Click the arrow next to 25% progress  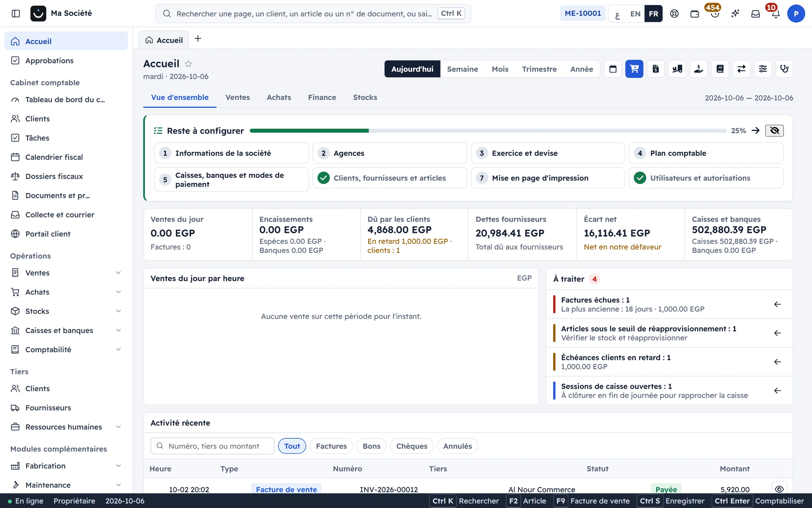click(755, 130)
